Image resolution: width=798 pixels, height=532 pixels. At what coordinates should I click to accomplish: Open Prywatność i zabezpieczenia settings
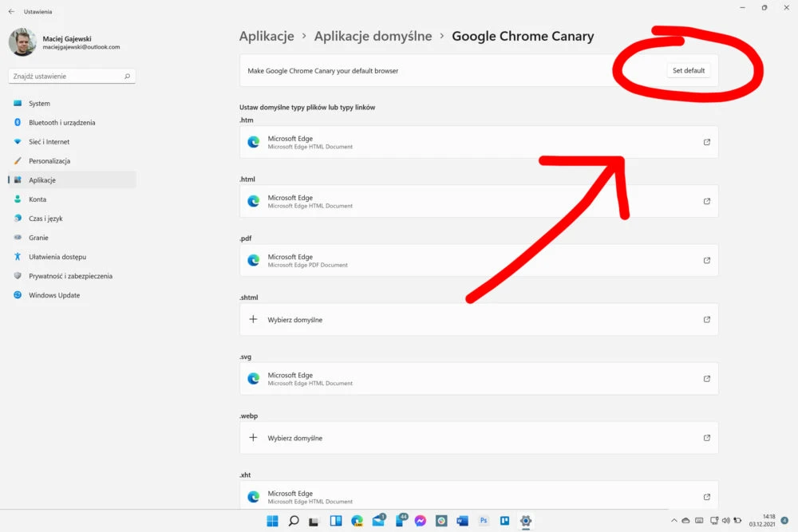(72, 276)
